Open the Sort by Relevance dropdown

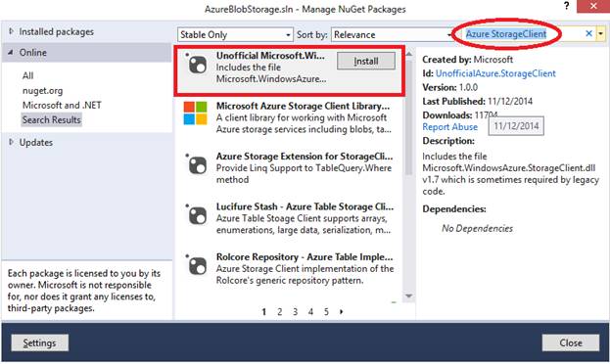392,34
